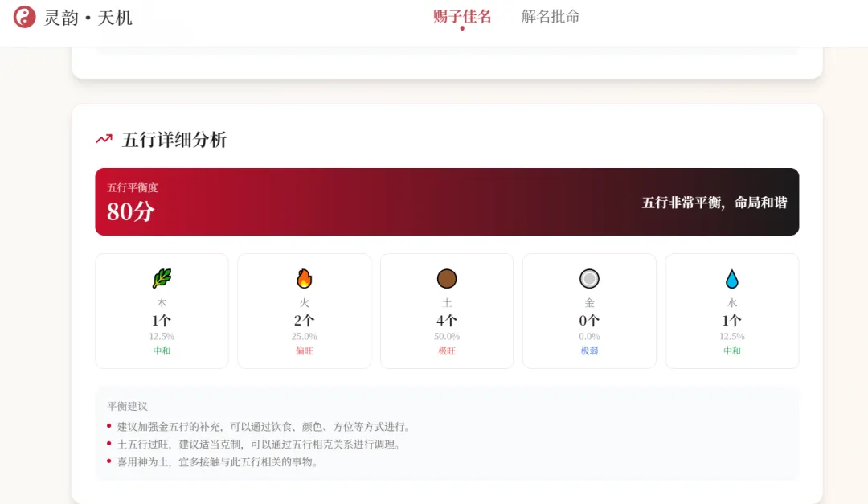
Task: Open the 赐子佳名 tab
Action: pyautogui.click(x=462, y=17)
